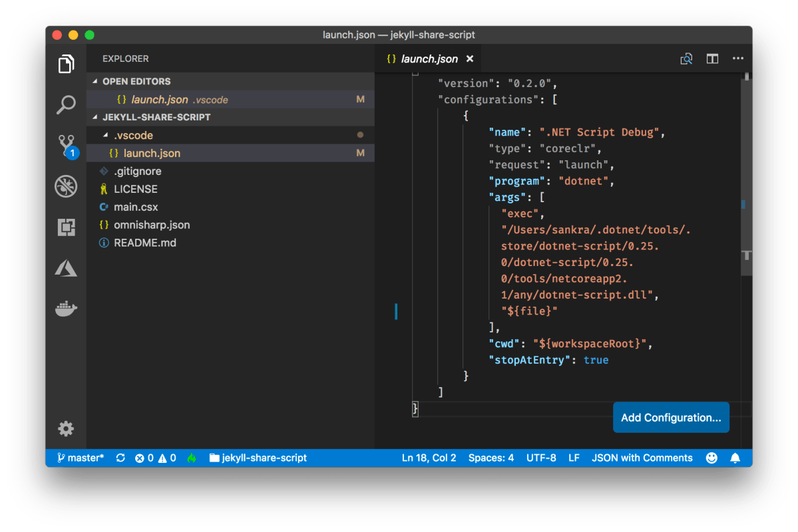The height and width of the screenshot is (532, 798).
Task: Open the Extensions view in activity bar
Action: coord(66,227)
